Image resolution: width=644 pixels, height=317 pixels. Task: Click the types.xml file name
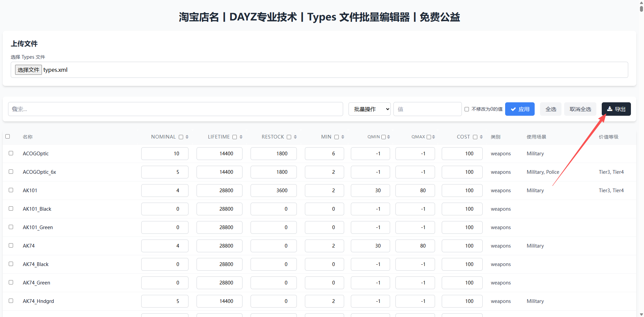[55, 70]
